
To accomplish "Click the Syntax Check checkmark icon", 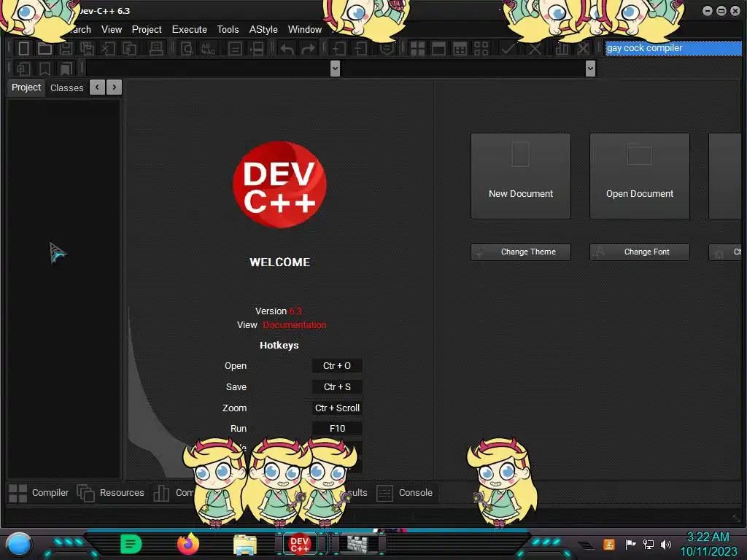I will [508, 49].
